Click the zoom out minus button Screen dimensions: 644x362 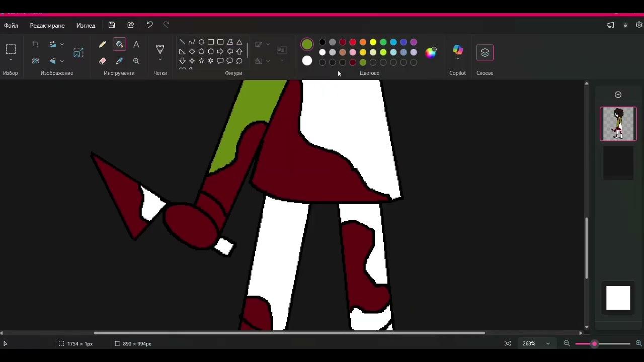coord(567,344)
